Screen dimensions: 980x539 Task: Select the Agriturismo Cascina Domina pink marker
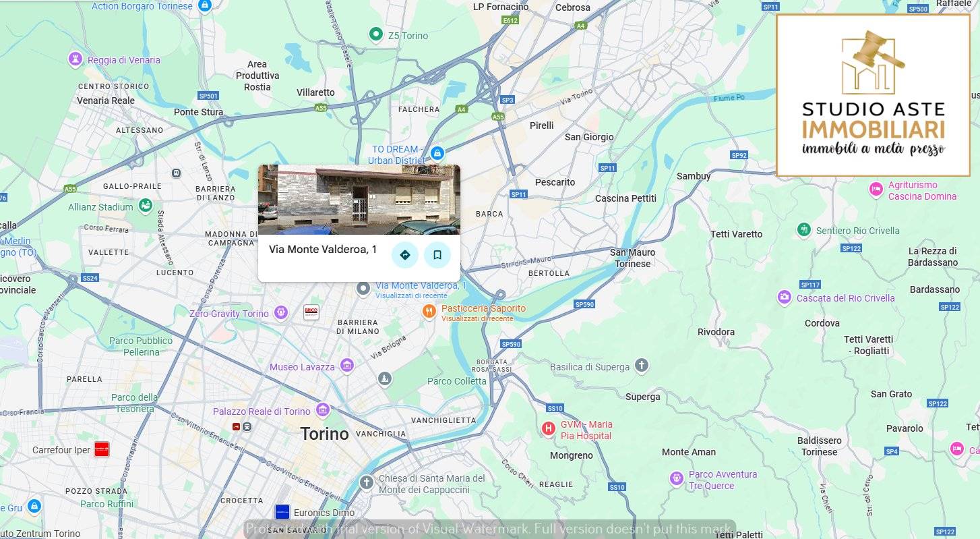coord(875,190)
